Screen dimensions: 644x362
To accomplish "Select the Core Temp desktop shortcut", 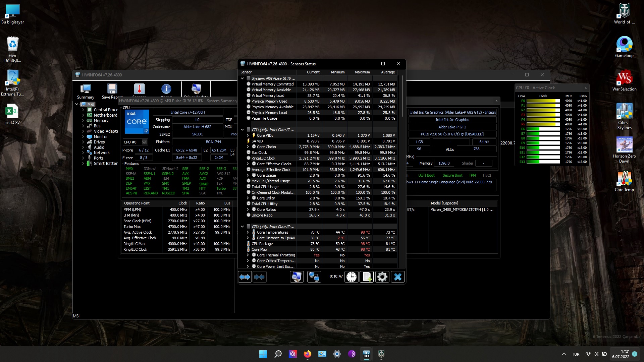I will pyautogui.click(x=624, y=181).
